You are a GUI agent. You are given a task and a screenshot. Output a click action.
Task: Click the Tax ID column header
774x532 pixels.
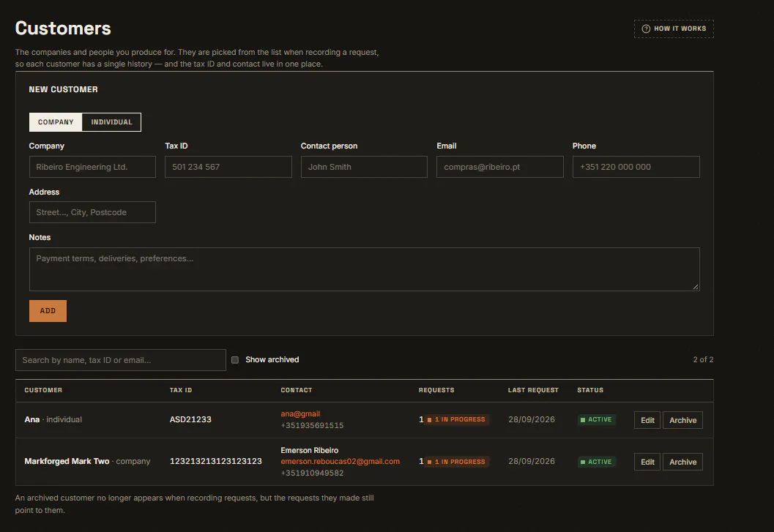click(x=181, y=390)
